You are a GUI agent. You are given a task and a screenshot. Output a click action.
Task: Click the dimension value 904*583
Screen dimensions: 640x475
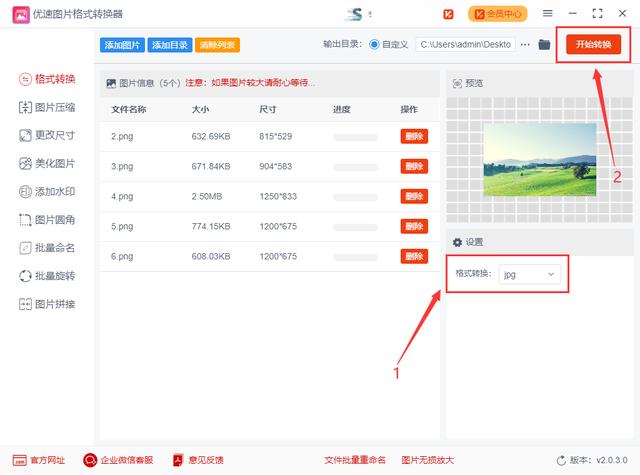(276, 166)
